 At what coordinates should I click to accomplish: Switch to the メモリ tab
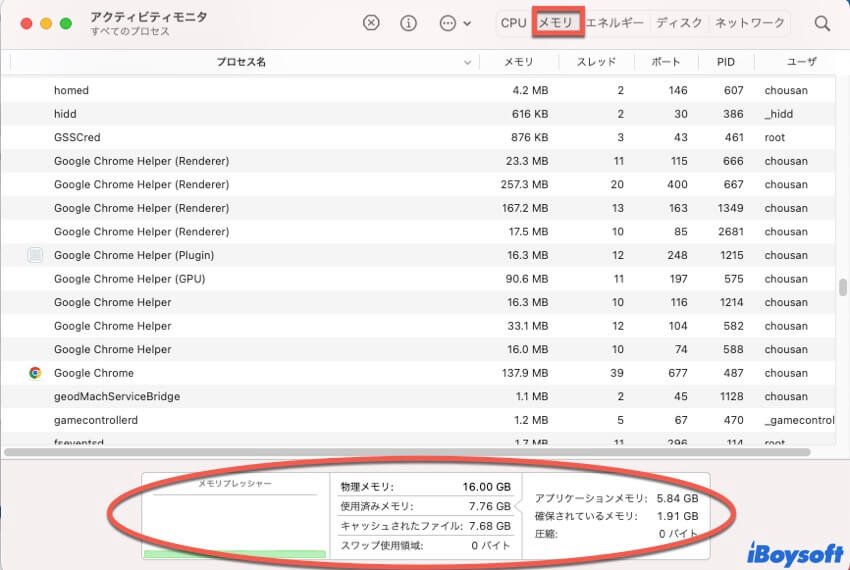[556, 23]
